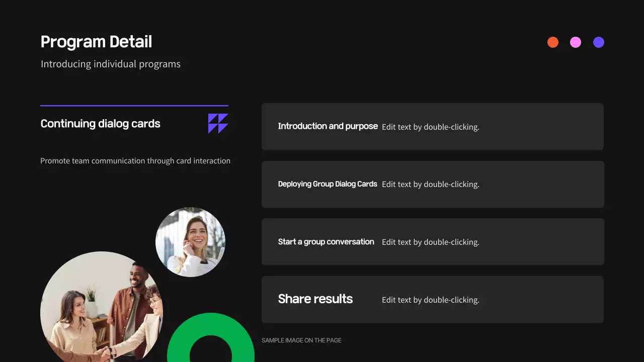Click the 'Introducing individual programs' subtitle
The width and height of the screenshot is (644, 362).
[x=111, y=64]
